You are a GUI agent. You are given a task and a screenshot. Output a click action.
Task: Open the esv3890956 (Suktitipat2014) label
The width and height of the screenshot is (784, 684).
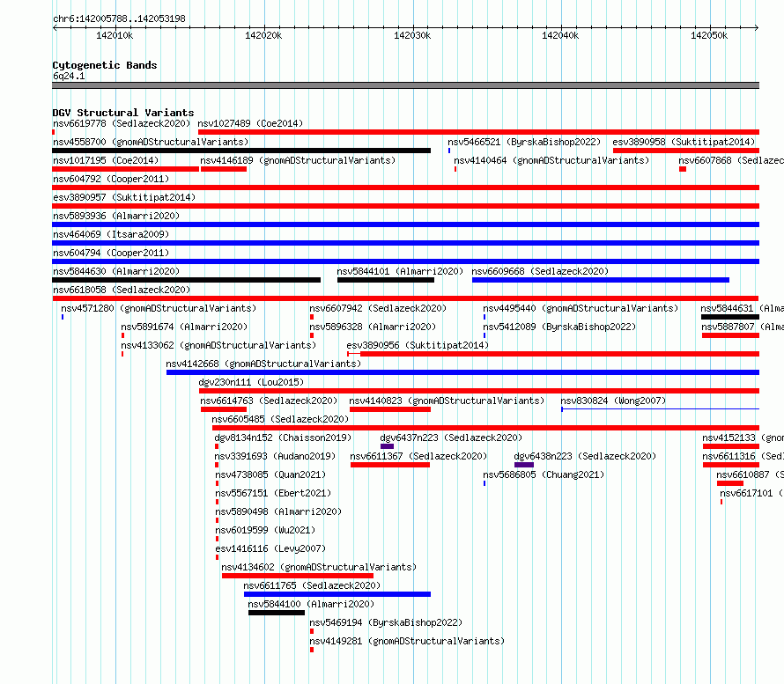click(418, 345)
